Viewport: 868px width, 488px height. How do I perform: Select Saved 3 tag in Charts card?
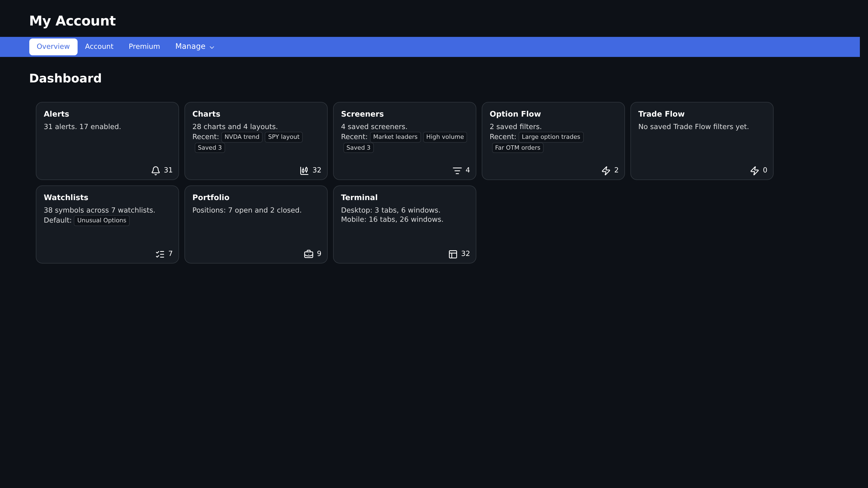click(210, 147)
